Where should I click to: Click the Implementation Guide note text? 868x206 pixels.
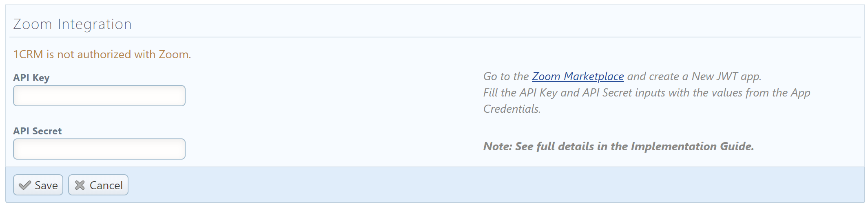(x=618, y=146)
